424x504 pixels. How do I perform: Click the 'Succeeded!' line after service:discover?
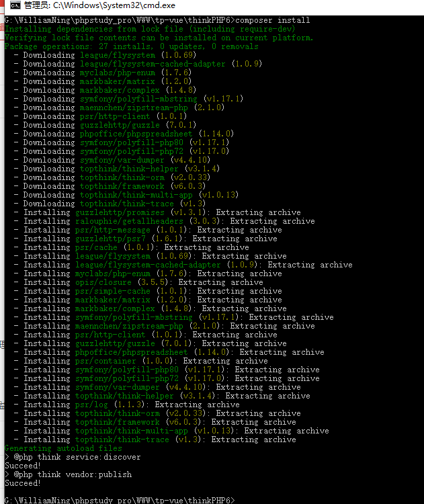22,466
